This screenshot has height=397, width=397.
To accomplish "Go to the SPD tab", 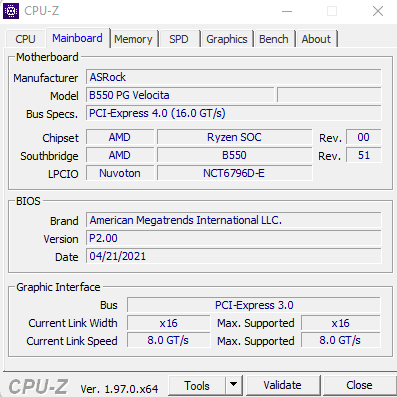I will click(x=179, y=39).
